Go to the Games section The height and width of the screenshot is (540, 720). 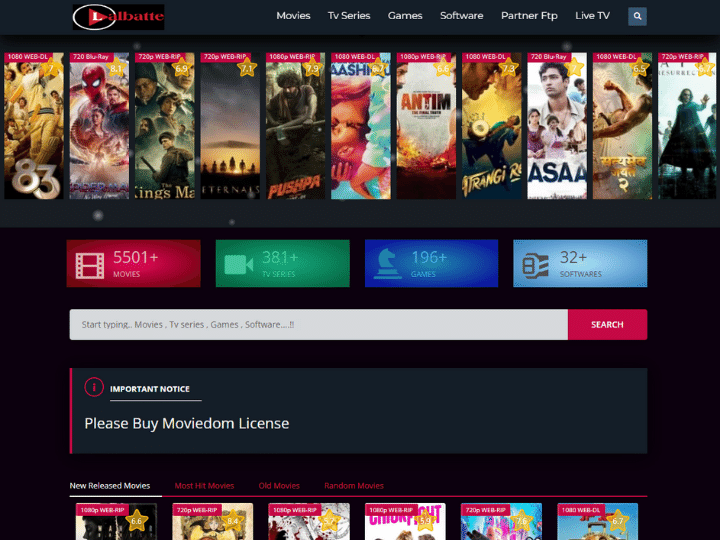pyautogui.click(x=405, y=16)
